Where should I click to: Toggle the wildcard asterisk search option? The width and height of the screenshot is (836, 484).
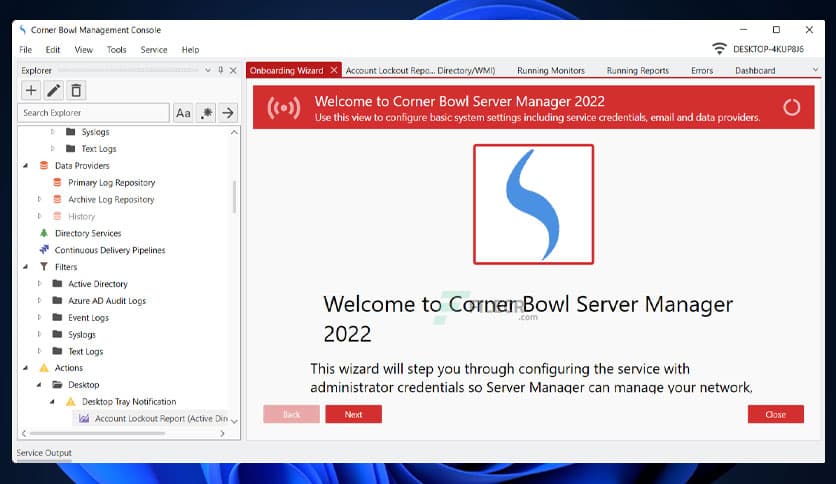(206, 113)
